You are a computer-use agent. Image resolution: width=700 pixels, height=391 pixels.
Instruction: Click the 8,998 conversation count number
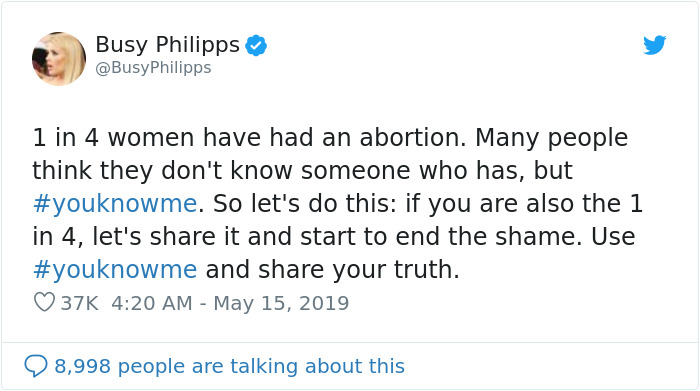point(83,366)
